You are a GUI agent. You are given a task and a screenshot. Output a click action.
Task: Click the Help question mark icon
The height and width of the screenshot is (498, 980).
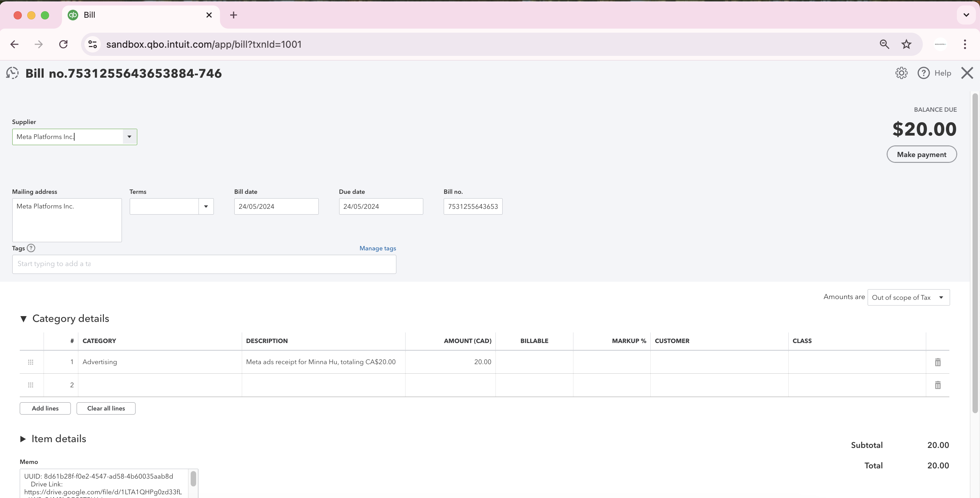[923, 73]
